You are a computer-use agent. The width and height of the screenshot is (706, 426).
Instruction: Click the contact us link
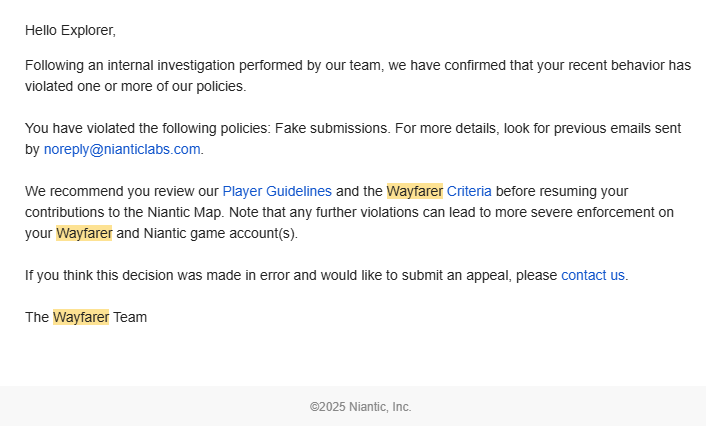593,275
